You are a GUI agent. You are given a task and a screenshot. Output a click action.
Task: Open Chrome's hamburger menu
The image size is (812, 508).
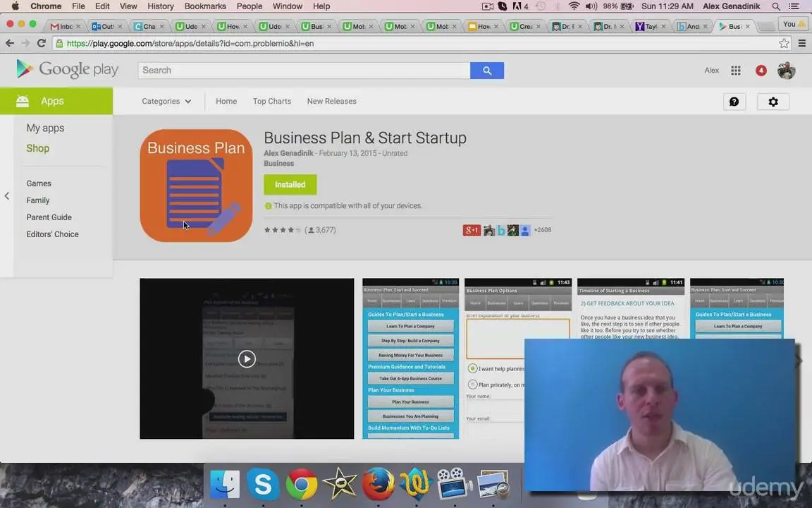click(x=802, y=44)
